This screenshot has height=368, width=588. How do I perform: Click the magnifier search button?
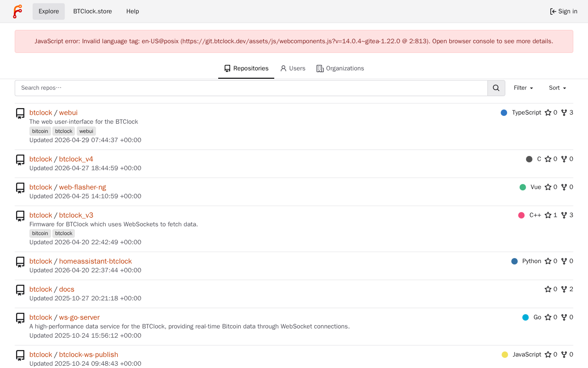[x=496, y=88]
